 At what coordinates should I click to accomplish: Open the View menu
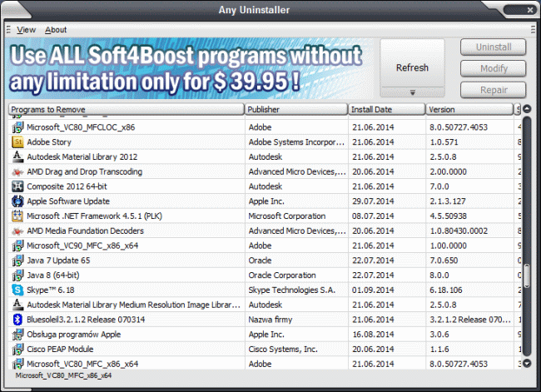(27, 30)
